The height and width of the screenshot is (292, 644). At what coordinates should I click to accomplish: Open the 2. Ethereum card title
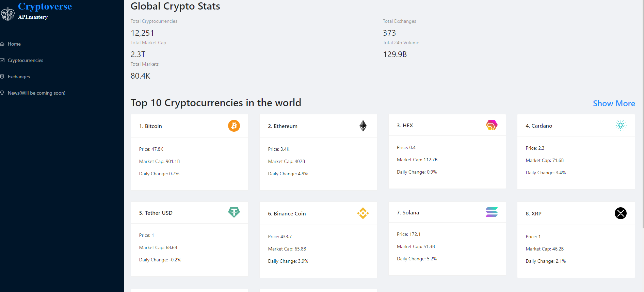pos(283,126)
